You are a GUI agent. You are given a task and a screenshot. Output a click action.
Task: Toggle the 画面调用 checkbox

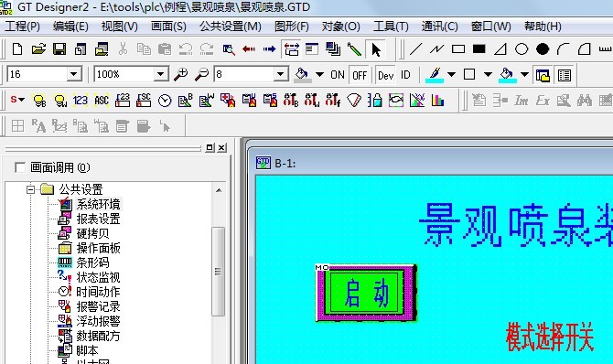click(x=20, y=167)
